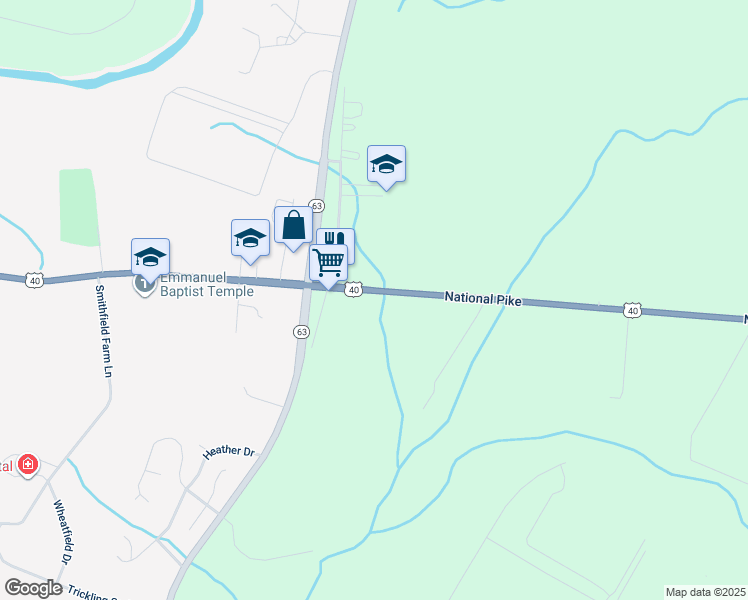748x600 pixels.
Task: Click the red hospital marker icon
Action: tap(28, 465)
